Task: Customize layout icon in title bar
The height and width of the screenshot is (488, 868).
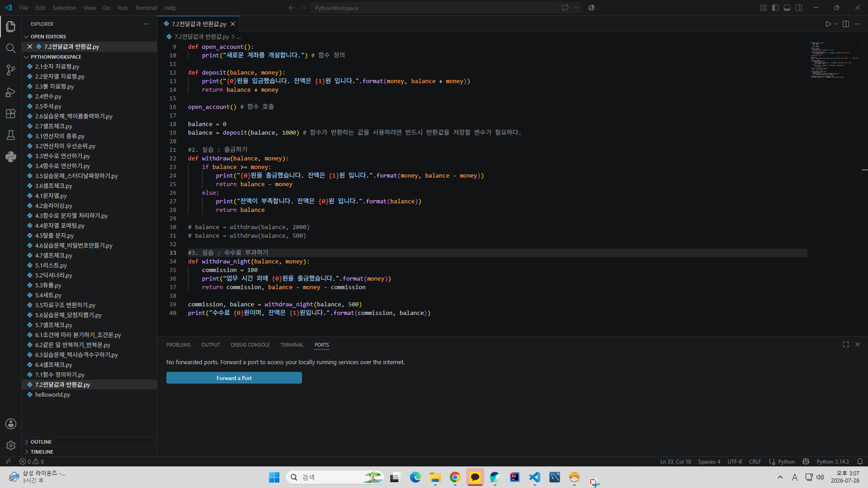Action: [764, 8]
